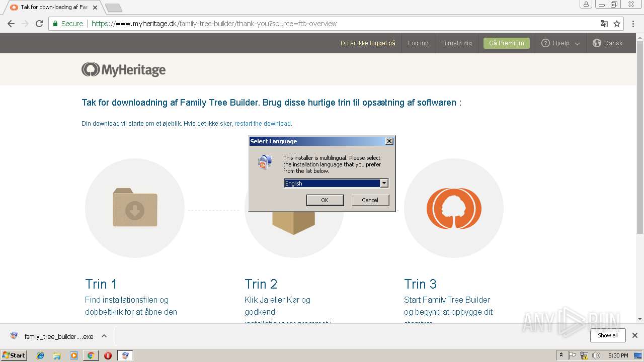Click the Show desktop button
This screenshot has width=644, height=362.
coord(638,355)
